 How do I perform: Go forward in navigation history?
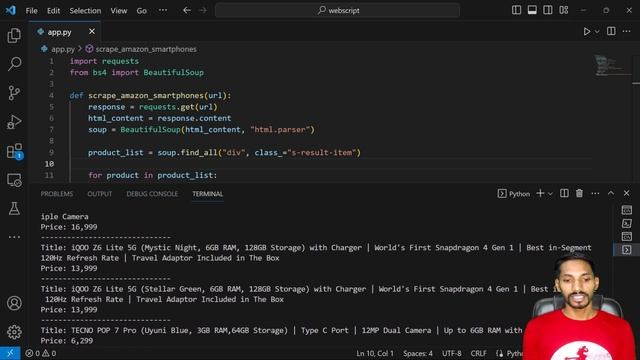click(x=203, y=10)
